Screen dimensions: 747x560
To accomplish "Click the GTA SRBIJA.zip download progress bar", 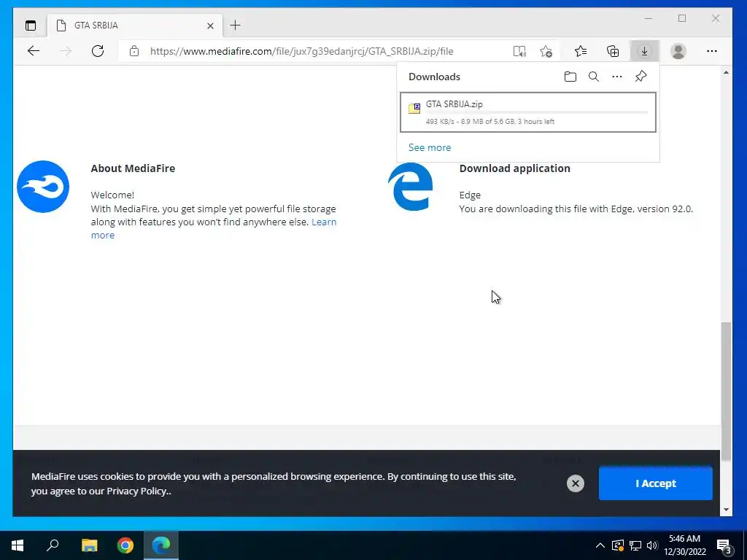I will (537, 112).
